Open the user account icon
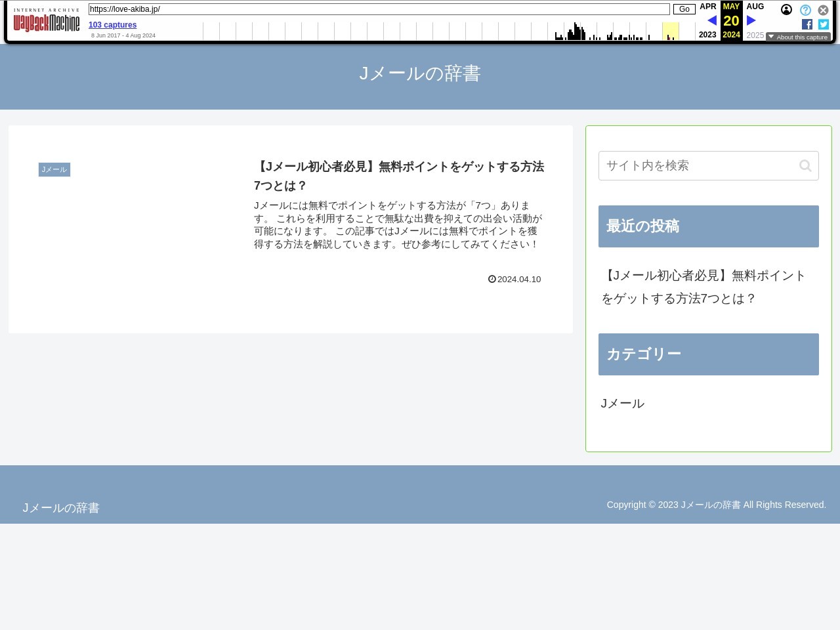 [786, 10]
